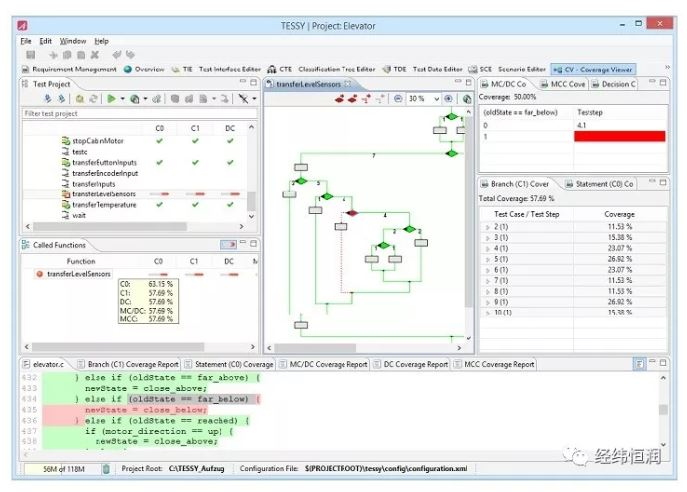Click the red uncovered bar in MC/DC table
Viewport: 687px width, 492px height.
pos(620,136)
